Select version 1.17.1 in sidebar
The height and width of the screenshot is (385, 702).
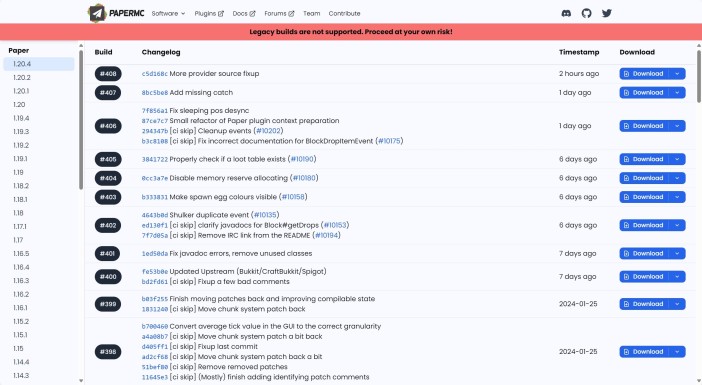[39, 227]
